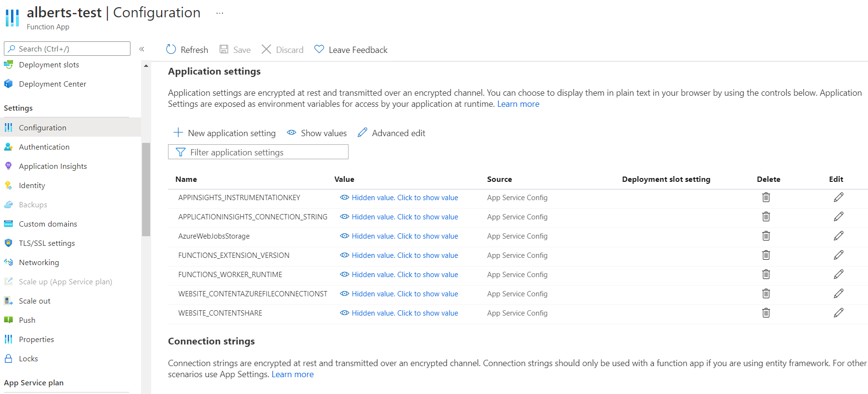
Task: Open Advanced edit for settings
Action: point(391,133)
